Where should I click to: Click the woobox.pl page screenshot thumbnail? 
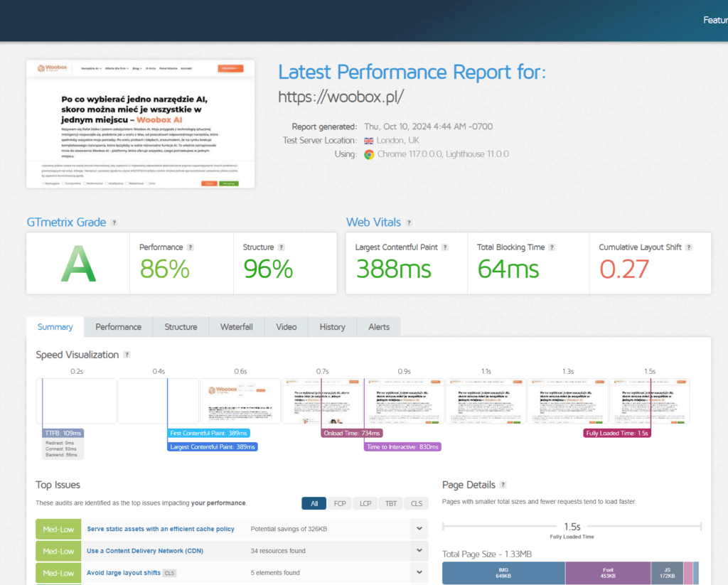pos(140,124)
